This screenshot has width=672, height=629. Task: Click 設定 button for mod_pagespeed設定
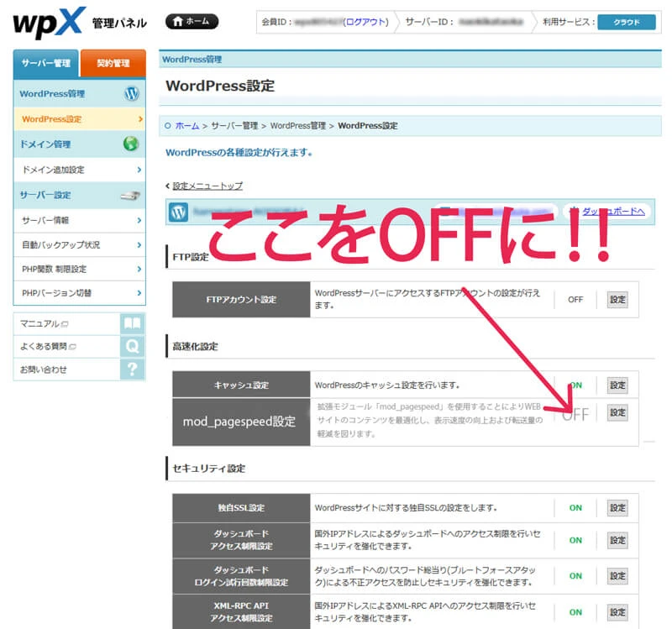[617, 412]
